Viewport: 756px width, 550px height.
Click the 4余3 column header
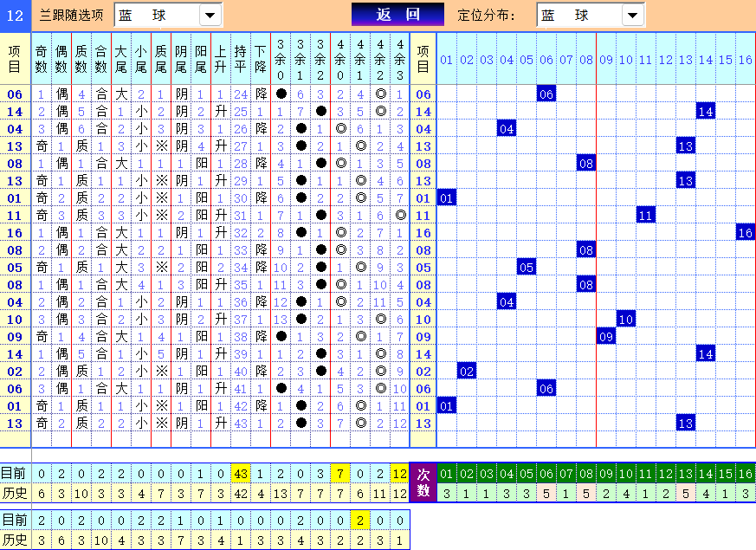click(400, 59)
